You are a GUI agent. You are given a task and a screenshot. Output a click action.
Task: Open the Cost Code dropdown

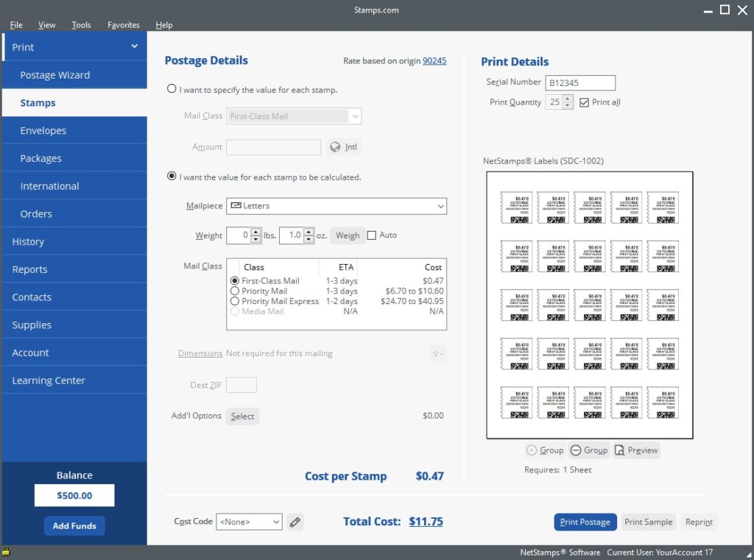[249, 522]
